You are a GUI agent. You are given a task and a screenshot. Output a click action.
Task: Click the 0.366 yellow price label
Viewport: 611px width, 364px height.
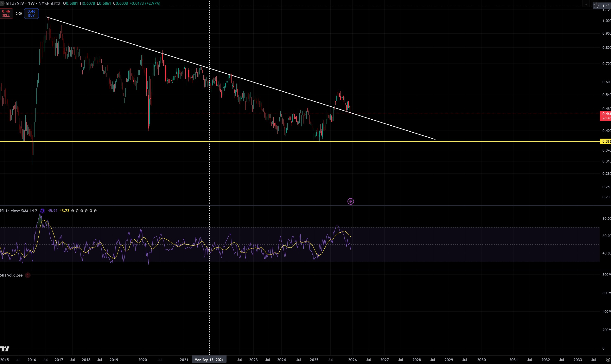[606, 141]
